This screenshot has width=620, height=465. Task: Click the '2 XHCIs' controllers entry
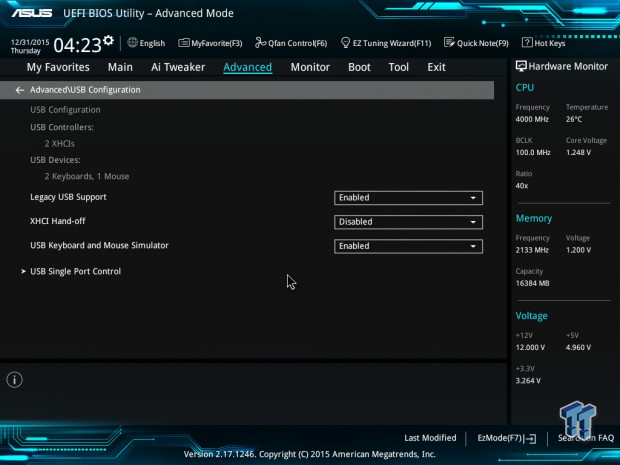pyautogui.click(x=59, y=144)
